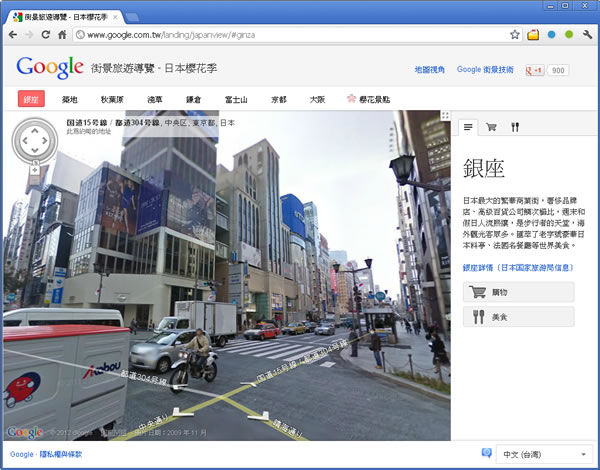Open the 中文 (台灣) language dropdown
The width and height of the screenshot is (600, 470).
click(544, 454)
